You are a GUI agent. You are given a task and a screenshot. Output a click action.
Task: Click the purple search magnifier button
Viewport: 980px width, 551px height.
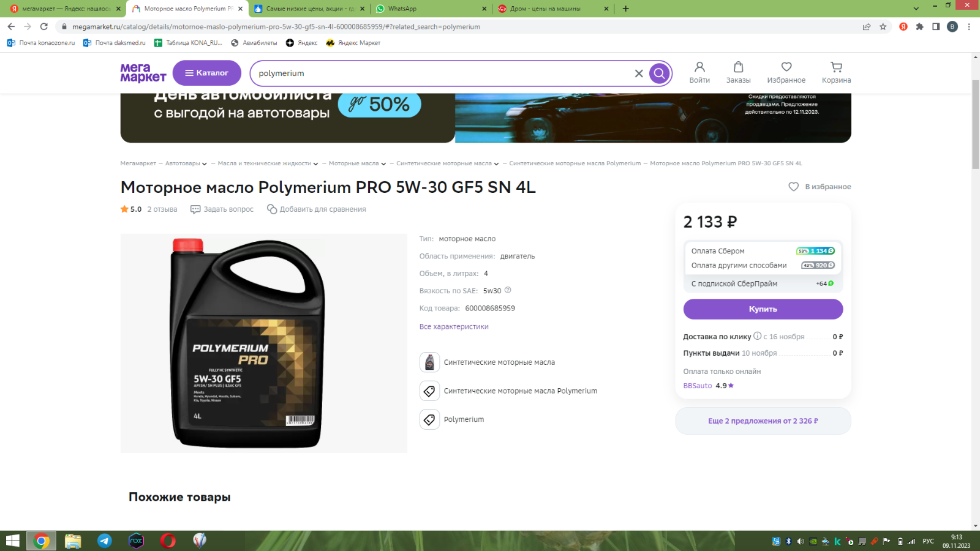[x=659, y=73]
